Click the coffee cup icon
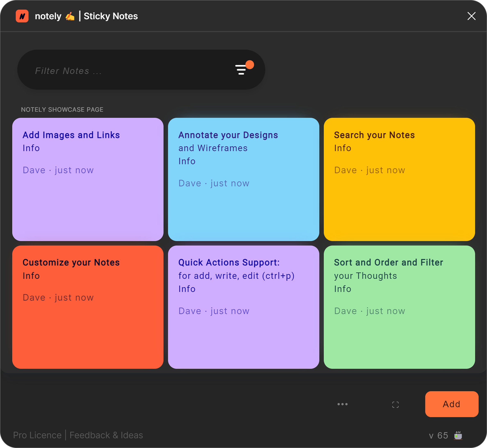Viewport: 487px width, 448px height. click(x=458, y=435)
